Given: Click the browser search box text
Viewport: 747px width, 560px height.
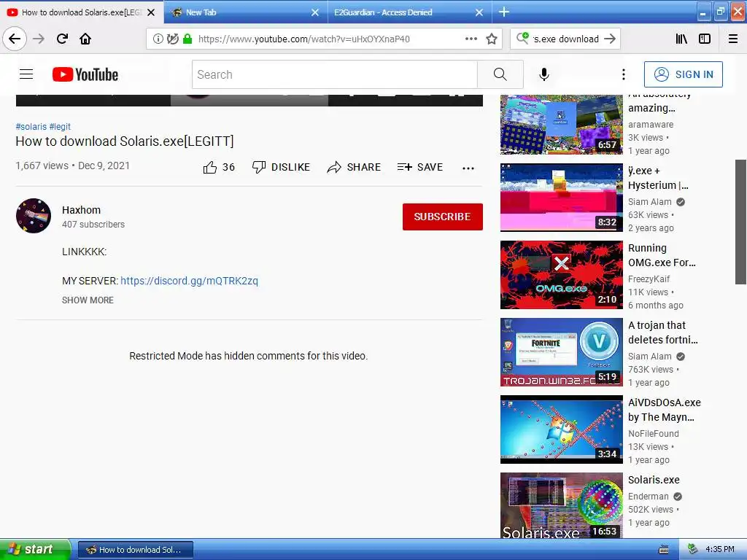Looking at the screenshot, I should 566,39.
